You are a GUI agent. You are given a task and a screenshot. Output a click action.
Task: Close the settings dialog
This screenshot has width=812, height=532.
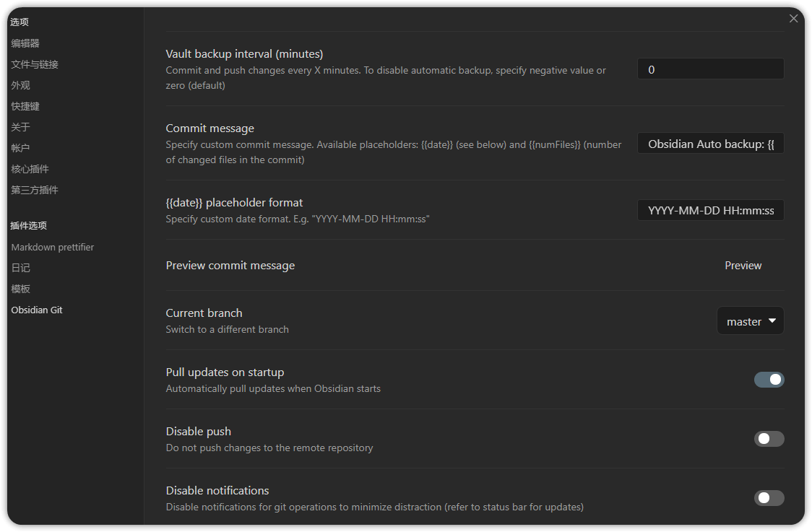click(x=793, y=19)
